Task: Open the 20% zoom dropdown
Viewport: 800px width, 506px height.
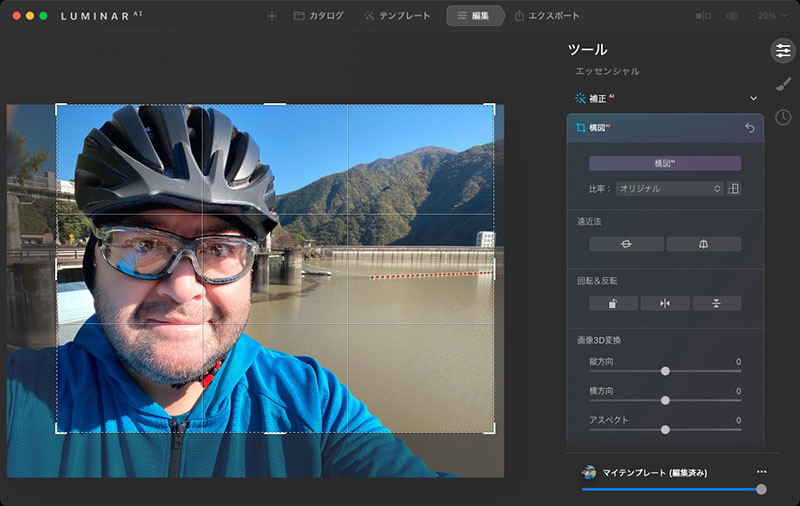Action: 772,16
